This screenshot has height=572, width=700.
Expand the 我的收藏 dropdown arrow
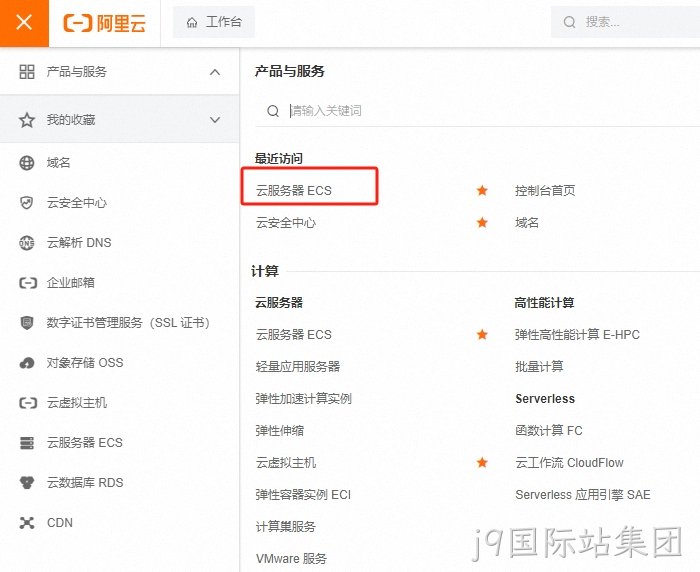[215, 120]
